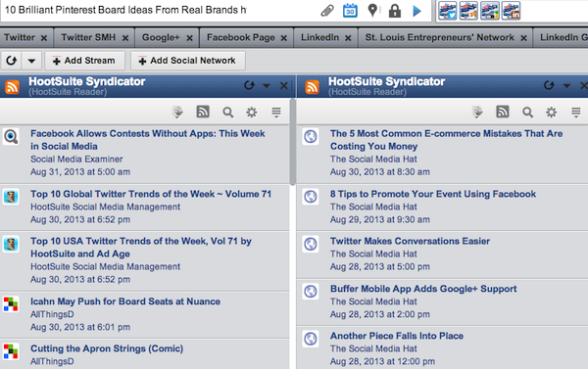Click the Social Media Examiner feed icon

click(x=11, y=136)
